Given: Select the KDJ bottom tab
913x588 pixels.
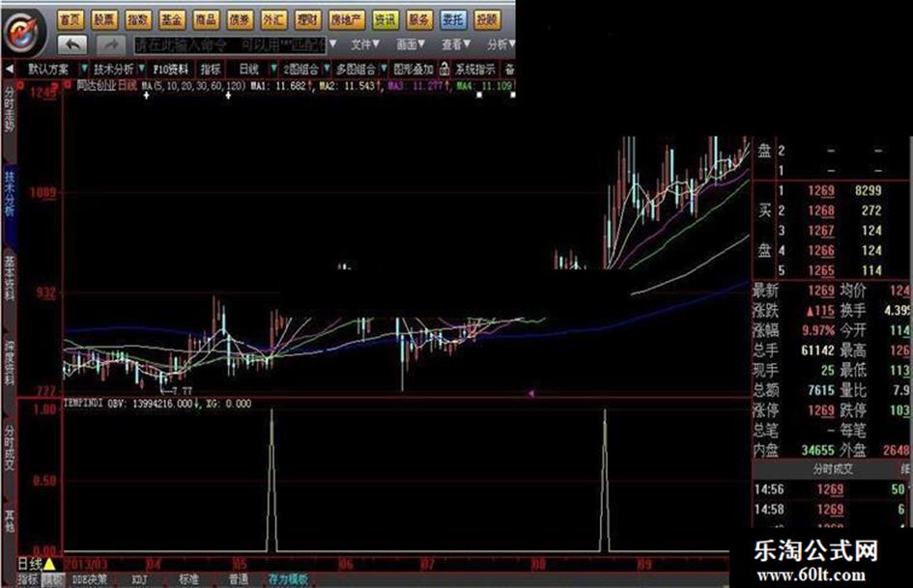Looking at the screenshot, I should coord(139,580).
